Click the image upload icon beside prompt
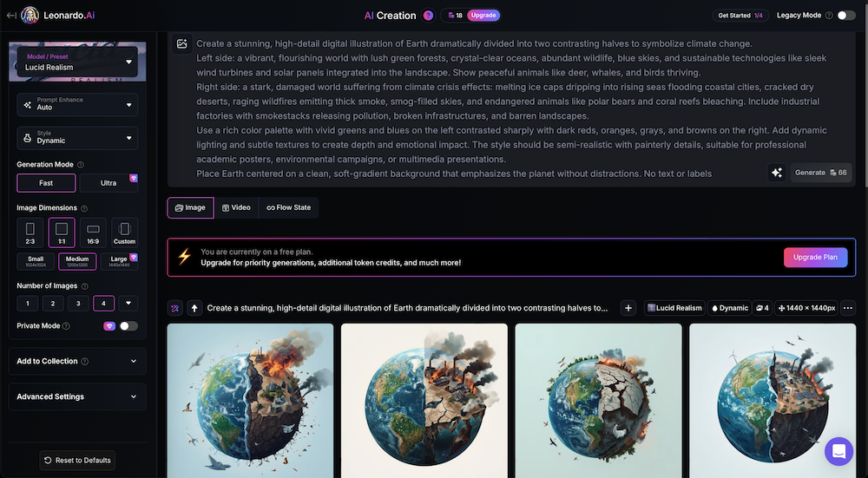Image resolution: width=868 pixels, height=478 pixels. coord(182,43)
